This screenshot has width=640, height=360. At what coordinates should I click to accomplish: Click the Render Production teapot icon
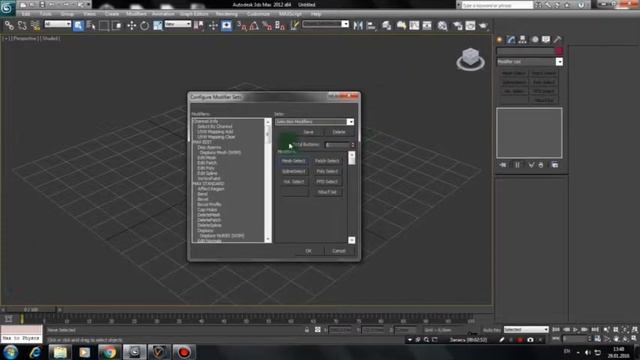pyautogui.click(x=484, y=26)
